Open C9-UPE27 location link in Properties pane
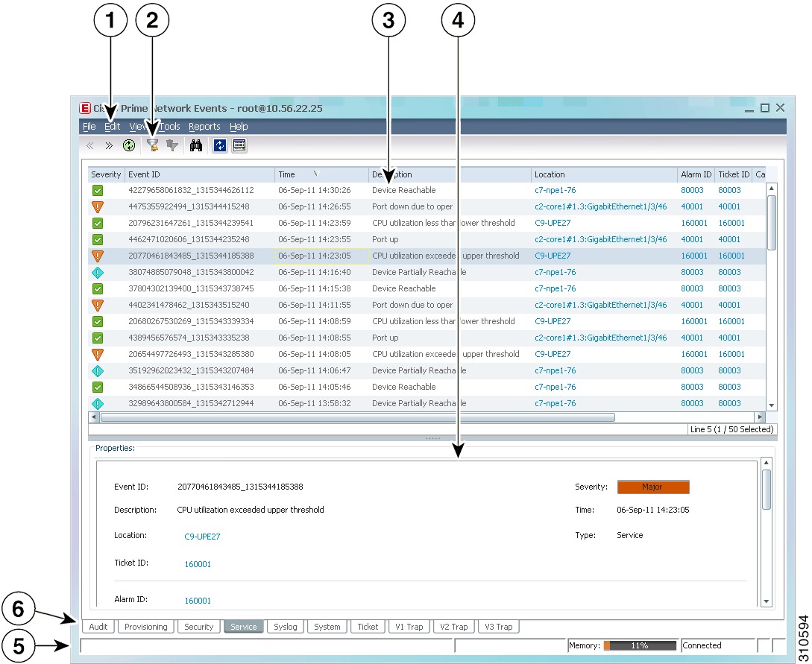Viewport: 812px width, 664px height. click(202, 537)
